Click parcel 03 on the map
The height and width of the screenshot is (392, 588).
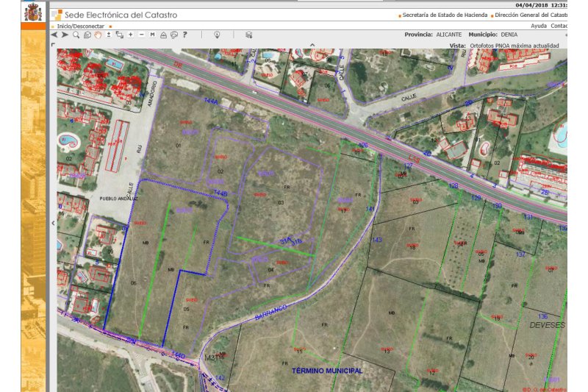[281, 202]
